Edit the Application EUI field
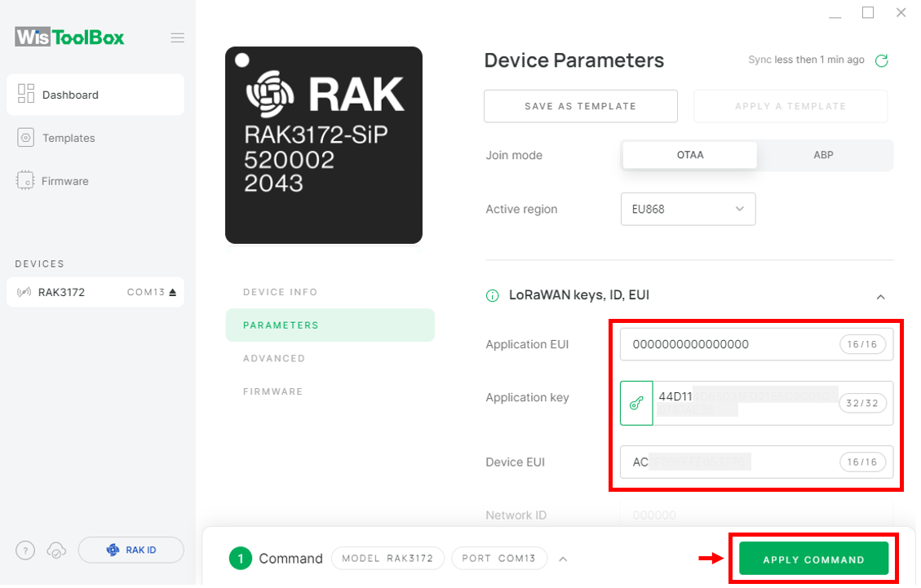Image resolution: width=921 pixels, height=588 pixels. 756,344
